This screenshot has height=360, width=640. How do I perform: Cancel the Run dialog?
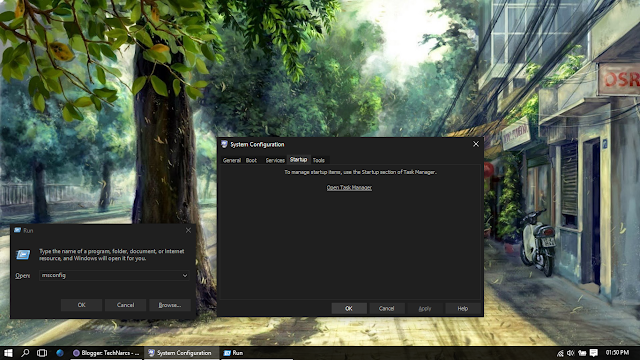coord(125,305)
